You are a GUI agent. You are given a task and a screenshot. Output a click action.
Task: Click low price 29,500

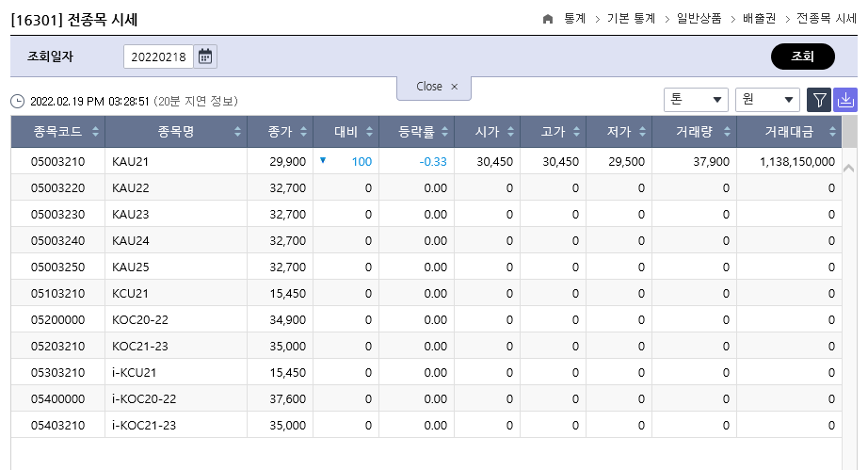(627, 162)
